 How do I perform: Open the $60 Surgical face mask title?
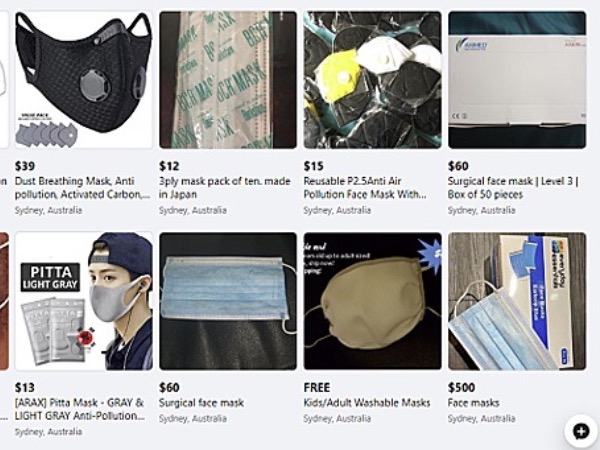tap(201, 403)
